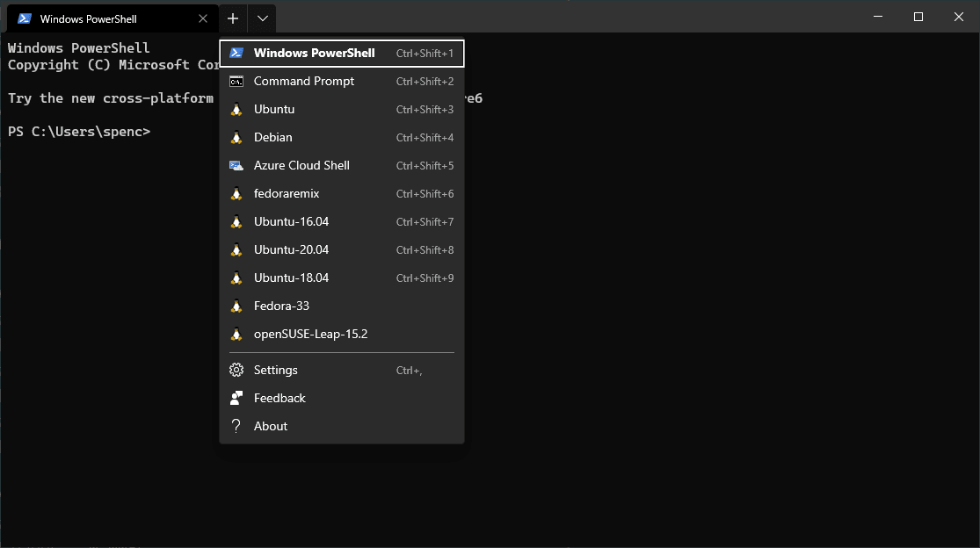Screen dimensions: 980x548
Task: Open a new tab with the plus button
Action: pos(232,18)
